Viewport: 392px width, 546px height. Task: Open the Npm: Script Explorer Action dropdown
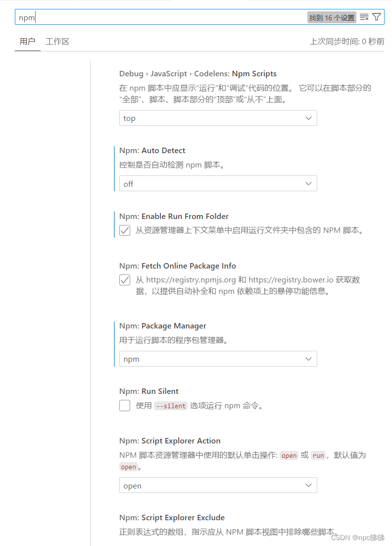218,485
